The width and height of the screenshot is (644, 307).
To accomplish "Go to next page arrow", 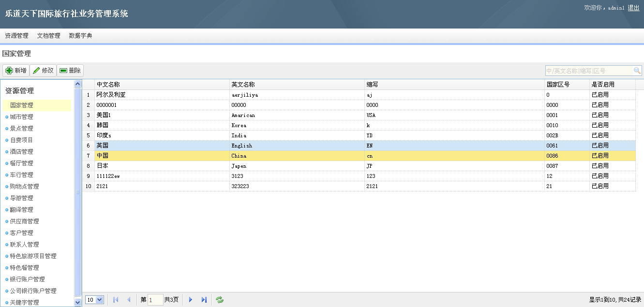I will pos(191,300).
